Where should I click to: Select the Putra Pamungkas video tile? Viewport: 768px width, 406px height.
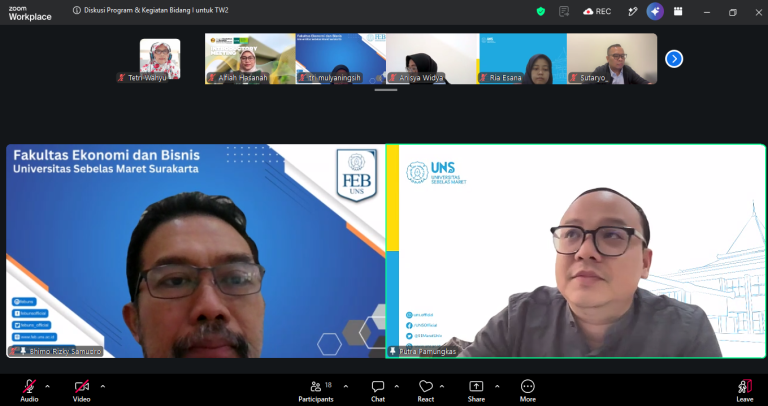(576, 251)
